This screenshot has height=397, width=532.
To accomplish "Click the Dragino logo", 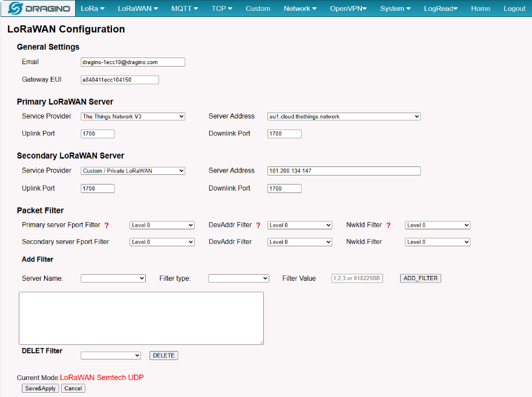I will point(38,8).
